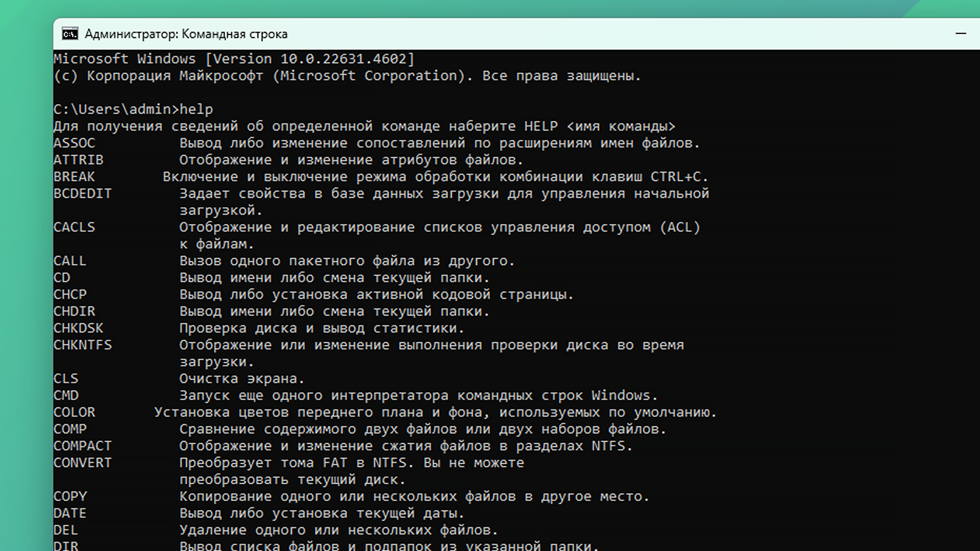This screenshot has height=551, width=980.
Task: Click 'Вызов одного пакетного файла из другого.'
Action: [347, 261]
